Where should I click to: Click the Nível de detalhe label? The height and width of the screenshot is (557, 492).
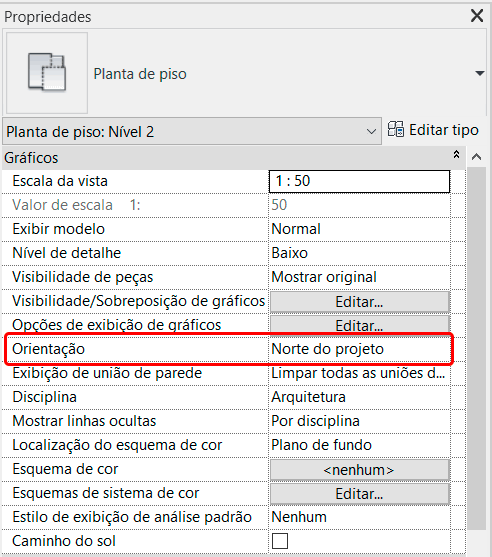67,253
